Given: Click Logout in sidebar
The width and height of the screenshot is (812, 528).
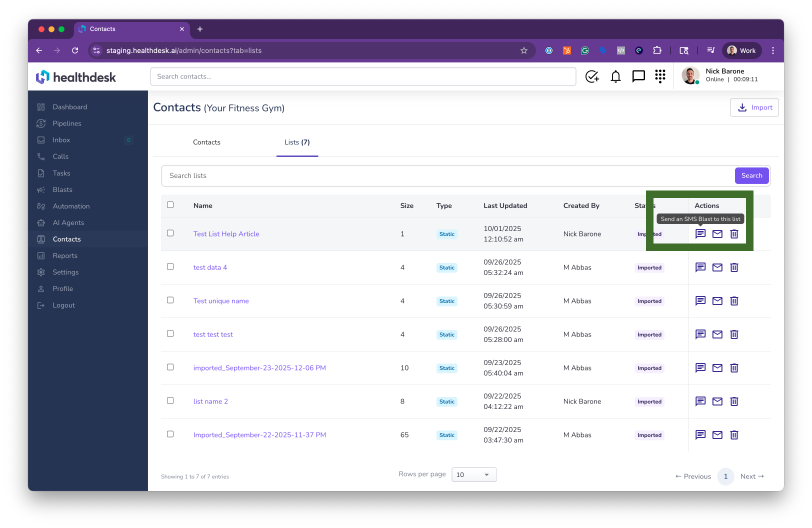Looking at the screenshot, I should pyautogui.click(x=63, y=305).
